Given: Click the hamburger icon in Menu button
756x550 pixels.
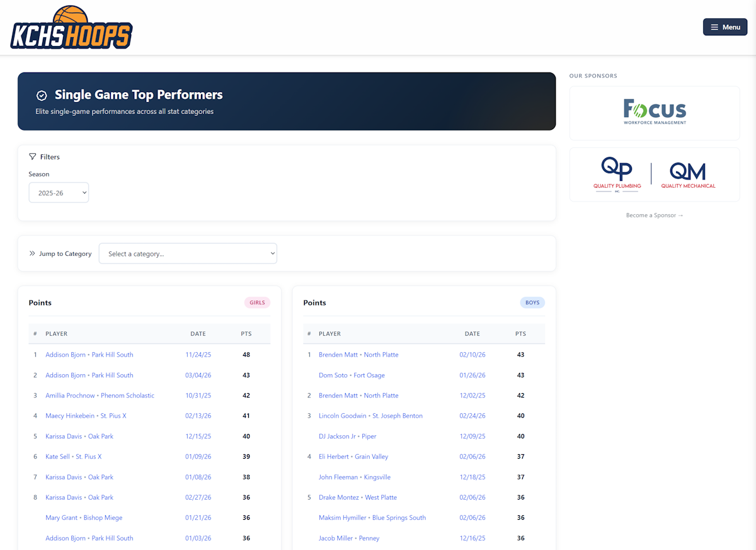Looking at the screenshot, I should (x=714, y=27).
